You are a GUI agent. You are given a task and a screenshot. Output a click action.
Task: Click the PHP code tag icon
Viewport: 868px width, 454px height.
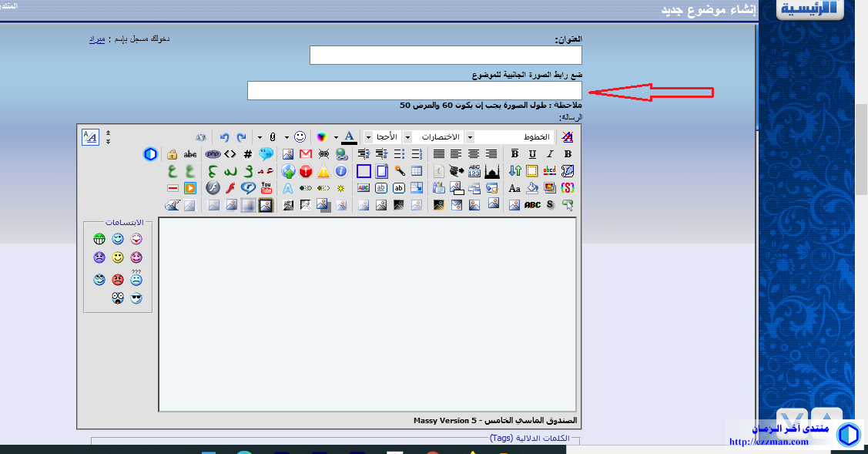[x=213, y=154]
